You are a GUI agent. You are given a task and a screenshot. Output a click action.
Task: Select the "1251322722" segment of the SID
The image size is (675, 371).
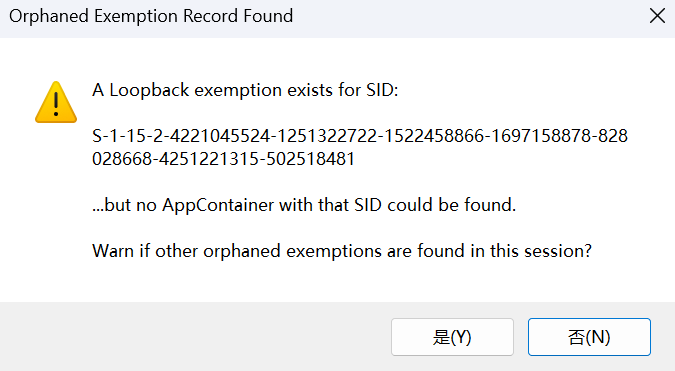[x=327, y=136]
